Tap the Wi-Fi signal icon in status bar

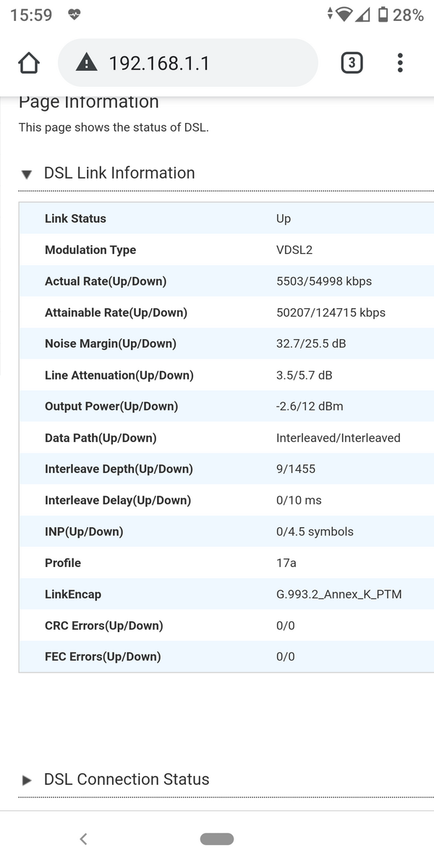coord(344,14)
